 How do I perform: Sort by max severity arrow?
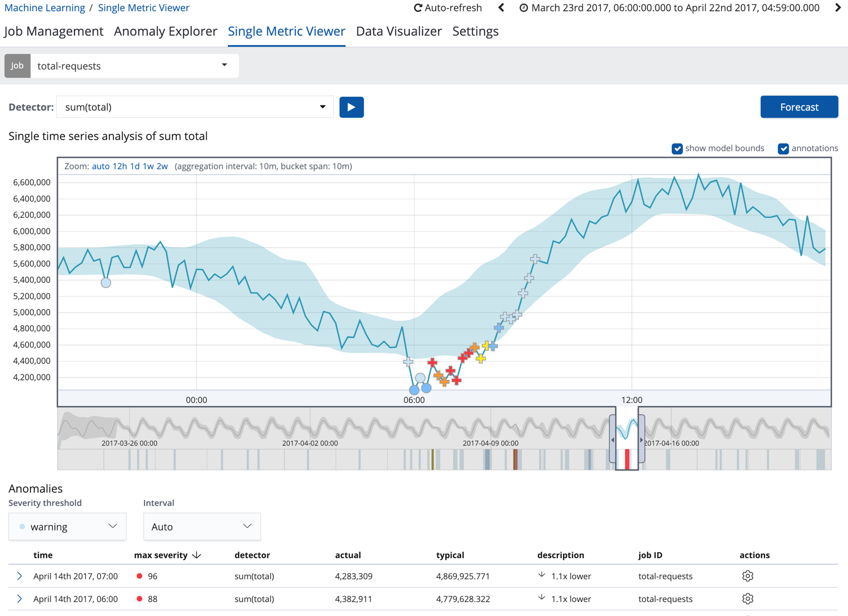(x=197, y=555)
